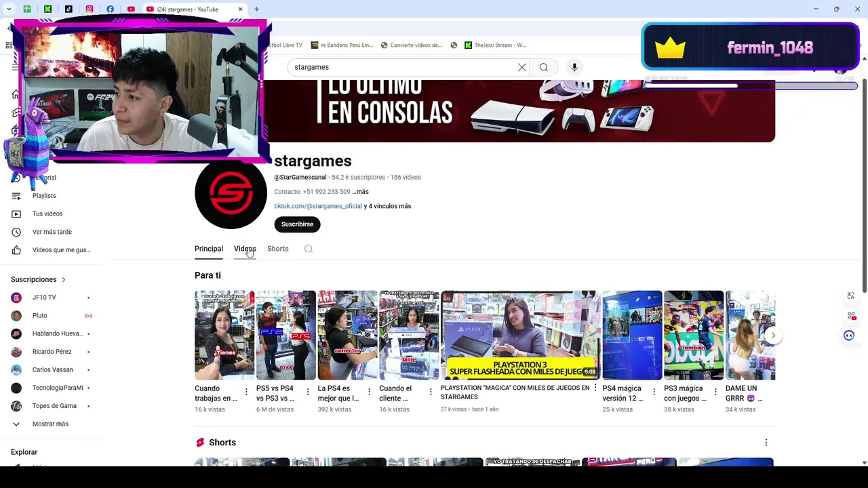Play 'PS5 vs PS4 vs PS3' short thumbnail
The width and height of the screenshot is (868, 488).
[x=286, y=335]
